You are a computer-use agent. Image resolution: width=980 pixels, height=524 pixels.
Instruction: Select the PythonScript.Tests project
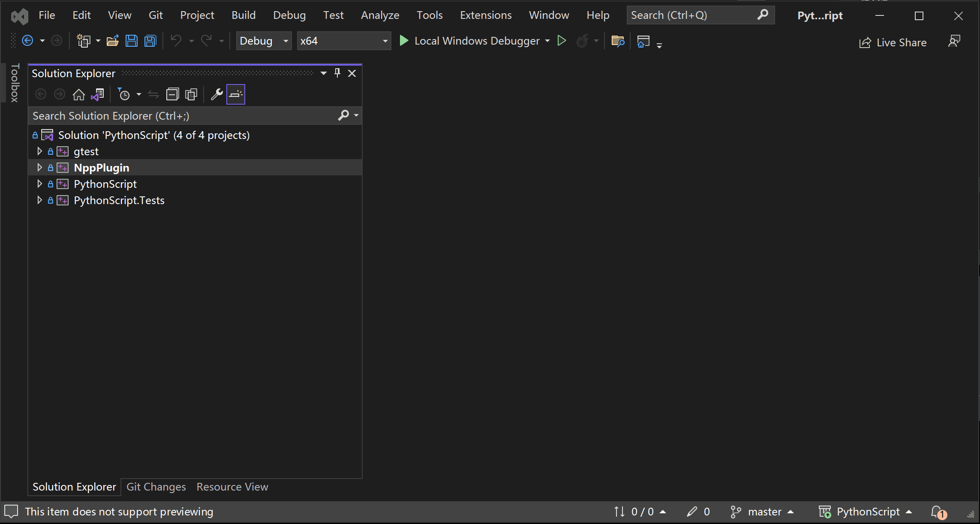pyautogui.click(x=119, y=200)
